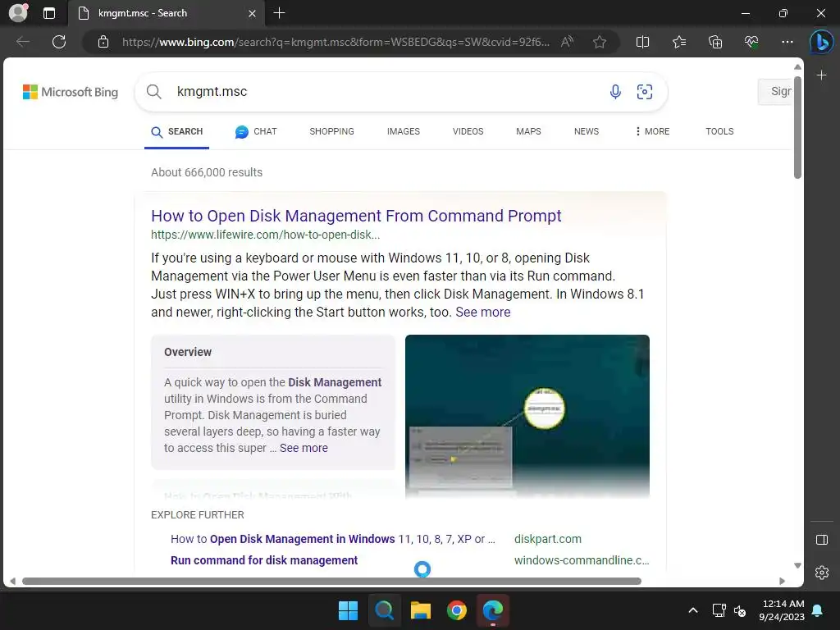The image size is (840, 630).
Task: Click See more after result description
Action: (x=482, y=313)
